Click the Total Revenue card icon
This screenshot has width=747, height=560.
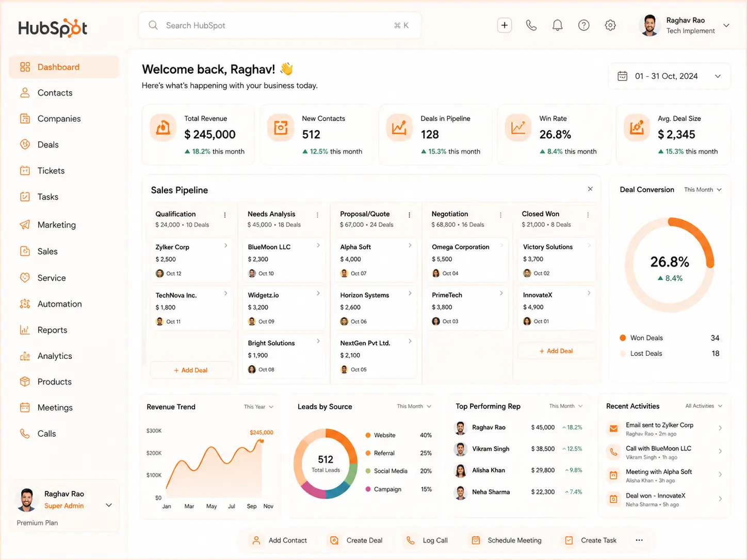coord(163,128)
